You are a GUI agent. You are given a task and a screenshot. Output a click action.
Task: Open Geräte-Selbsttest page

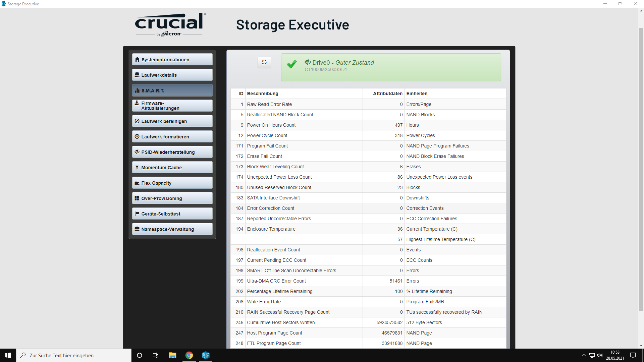[172, 214]
